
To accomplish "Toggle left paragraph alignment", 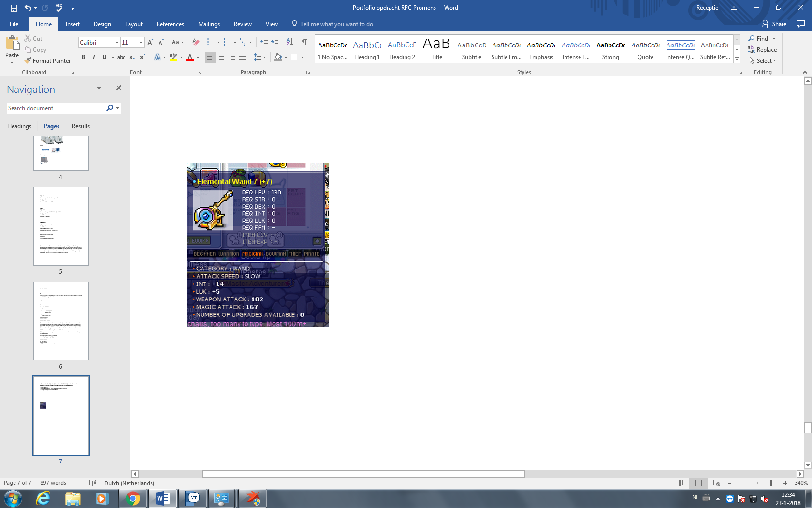I will (211, 57).
